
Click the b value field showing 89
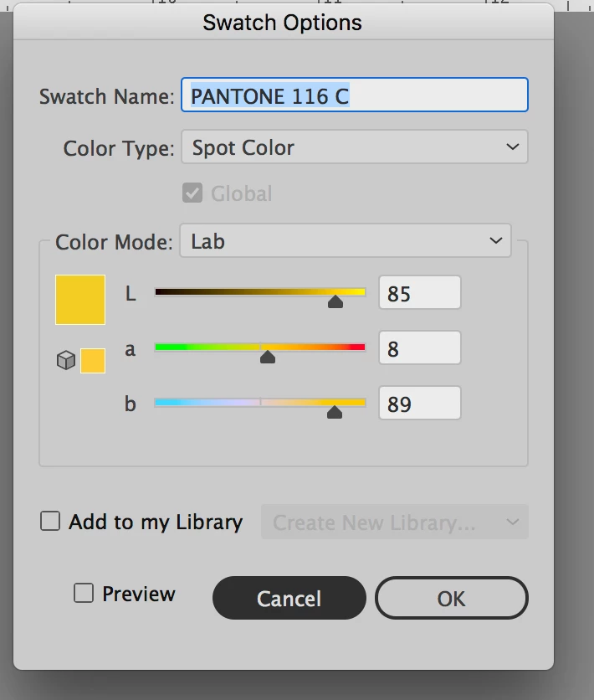point(419,404)
